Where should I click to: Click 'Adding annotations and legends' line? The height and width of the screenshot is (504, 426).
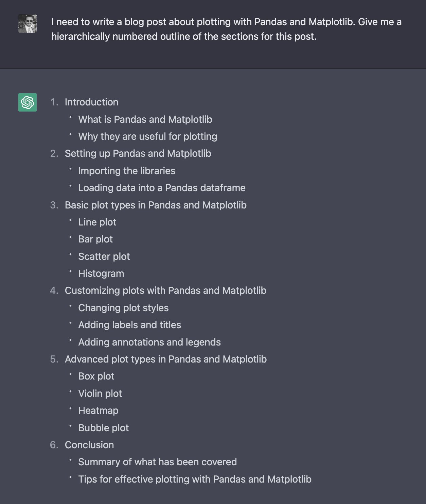(x=149, y=342)
